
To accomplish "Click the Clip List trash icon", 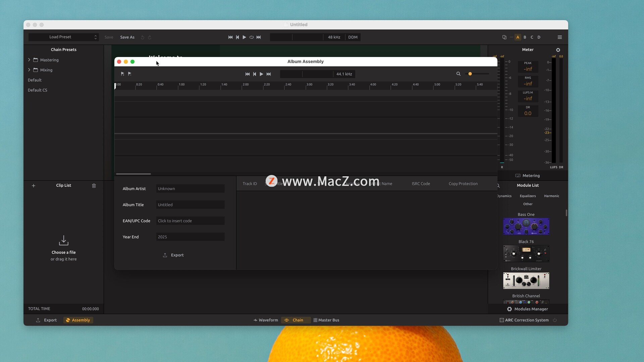I will click(94, 186).
